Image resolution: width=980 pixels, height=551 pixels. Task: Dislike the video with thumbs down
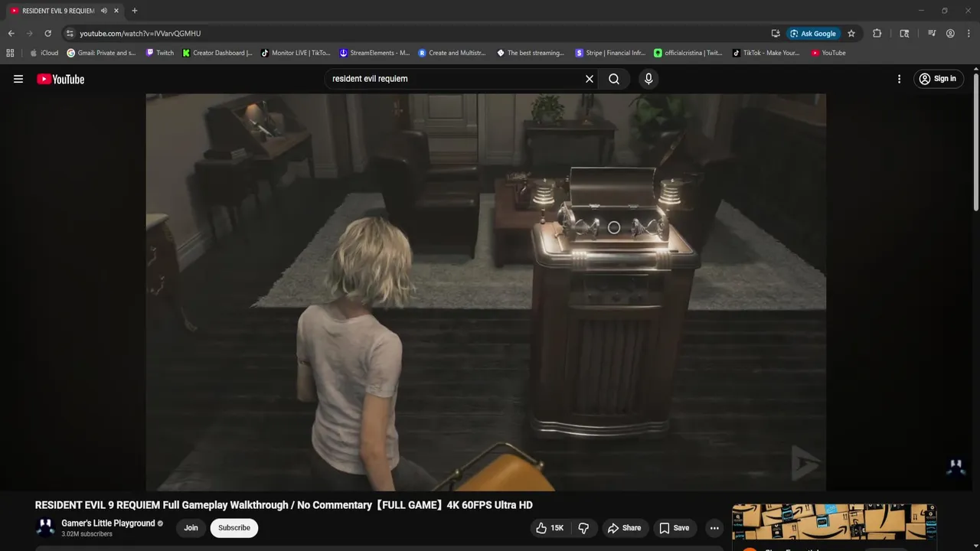[x=583, y=528]
